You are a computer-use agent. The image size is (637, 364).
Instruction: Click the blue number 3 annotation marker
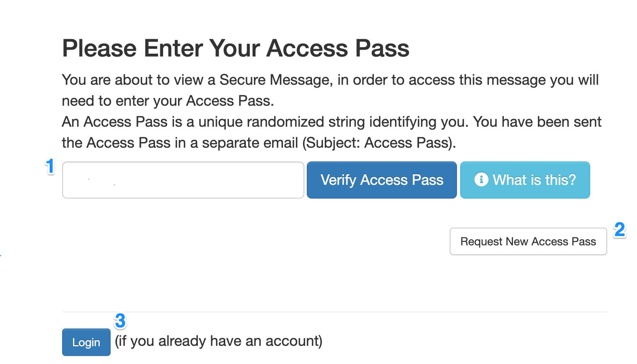(x=121, y=321)
